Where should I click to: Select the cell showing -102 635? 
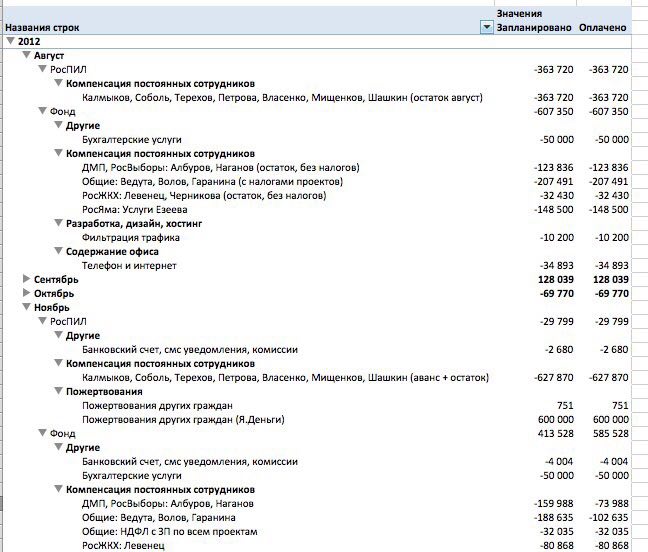[608, 518]
